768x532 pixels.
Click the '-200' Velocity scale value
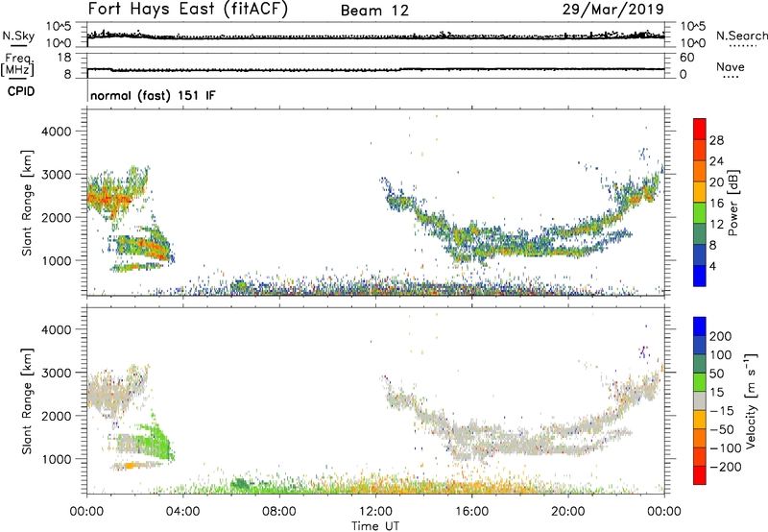pos(726,467)
